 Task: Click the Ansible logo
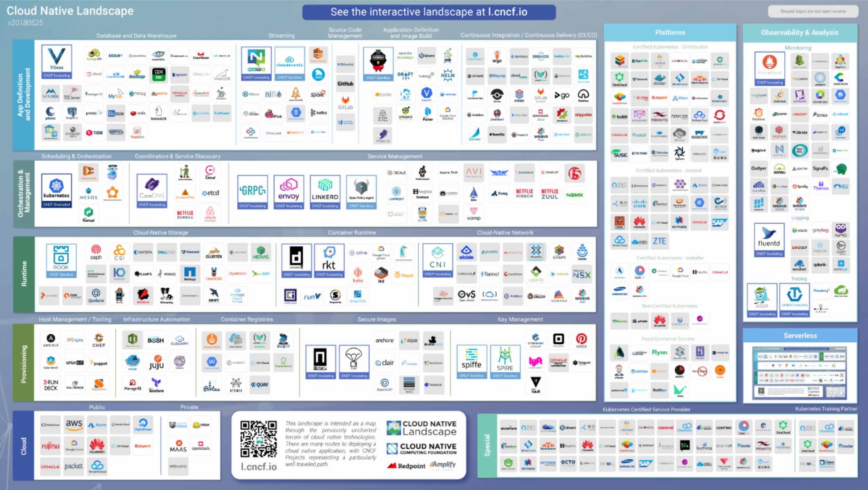tap(51, 340)
